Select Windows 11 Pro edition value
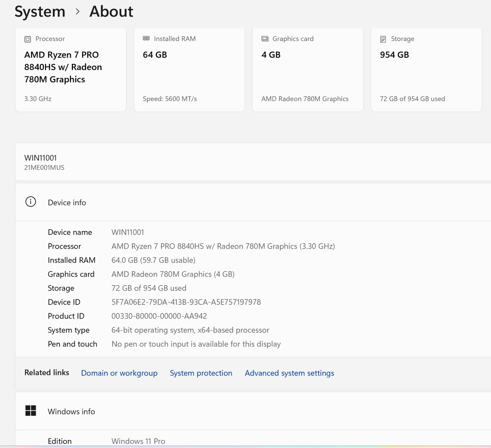This screenshot has width=491, height=448. pos(138,441)
